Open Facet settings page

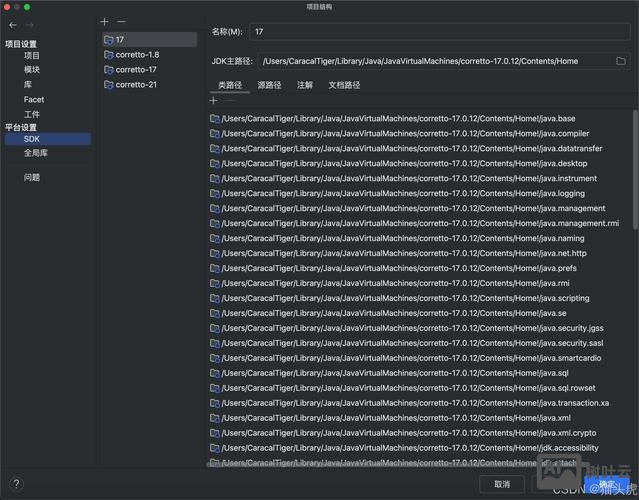(34, 99)
